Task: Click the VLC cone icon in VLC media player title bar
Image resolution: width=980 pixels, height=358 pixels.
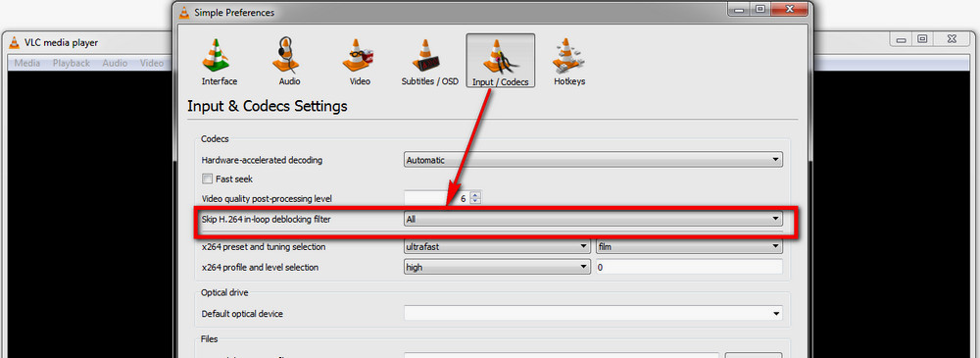Action: [x=15, y=42]
